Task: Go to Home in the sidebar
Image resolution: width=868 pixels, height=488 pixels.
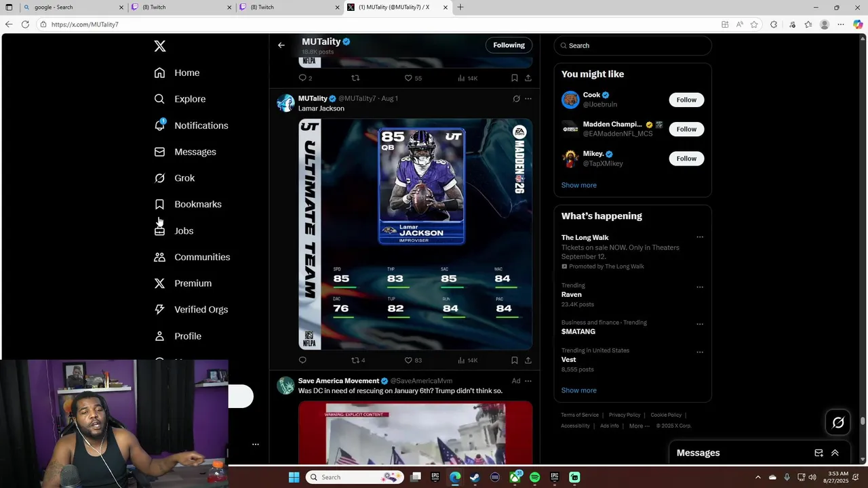Action: pyautogui.click(x=177, y=73)
